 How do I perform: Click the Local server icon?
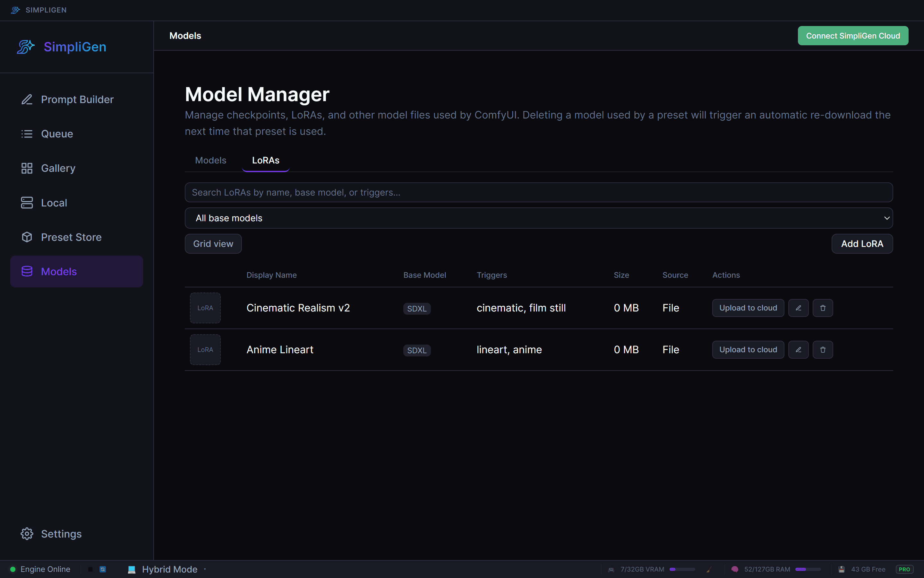pyautogui.click(x=27, y=203)
